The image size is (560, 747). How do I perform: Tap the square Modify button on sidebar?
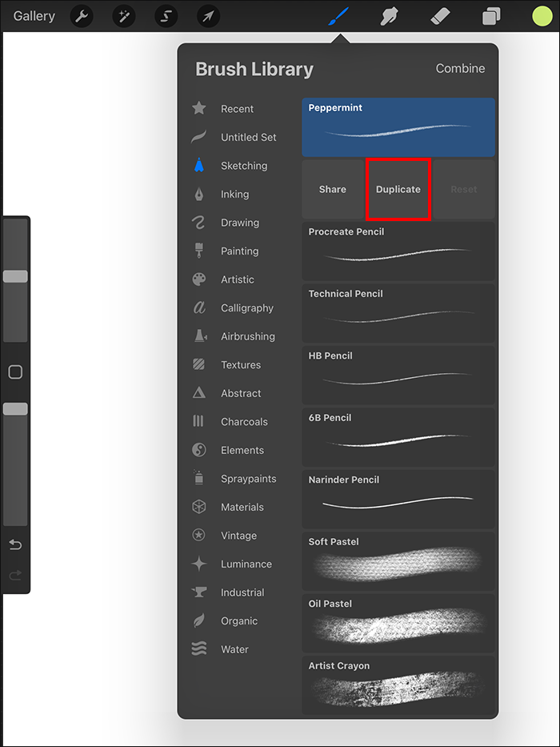(16, 372)
